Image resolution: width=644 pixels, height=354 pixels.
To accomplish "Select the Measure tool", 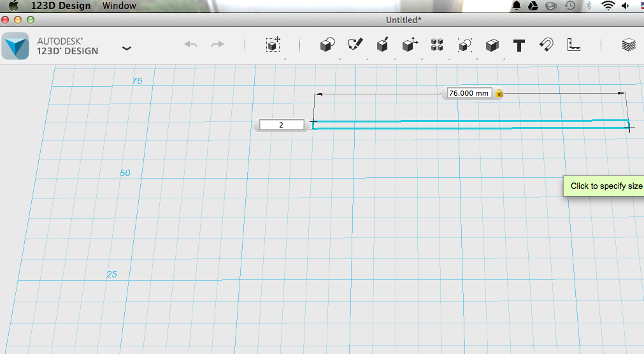I will click(573, 45).
